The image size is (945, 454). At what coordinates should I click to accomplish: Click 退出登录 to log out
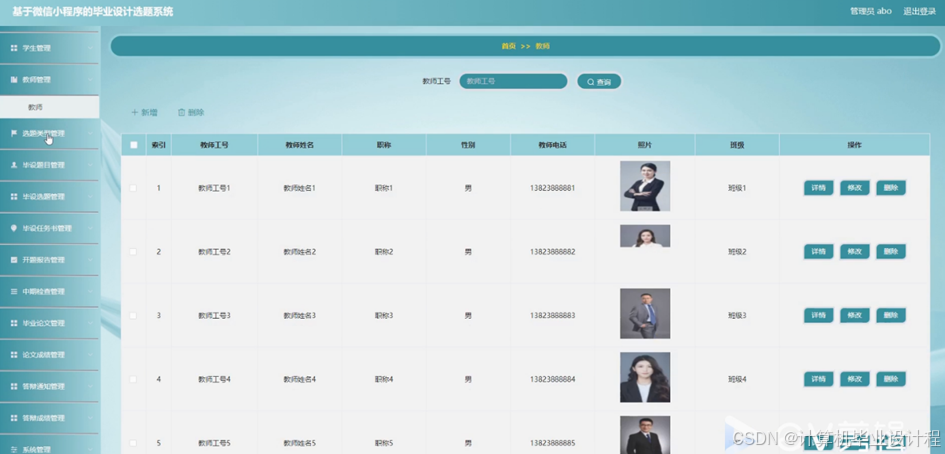click(919, 11)
